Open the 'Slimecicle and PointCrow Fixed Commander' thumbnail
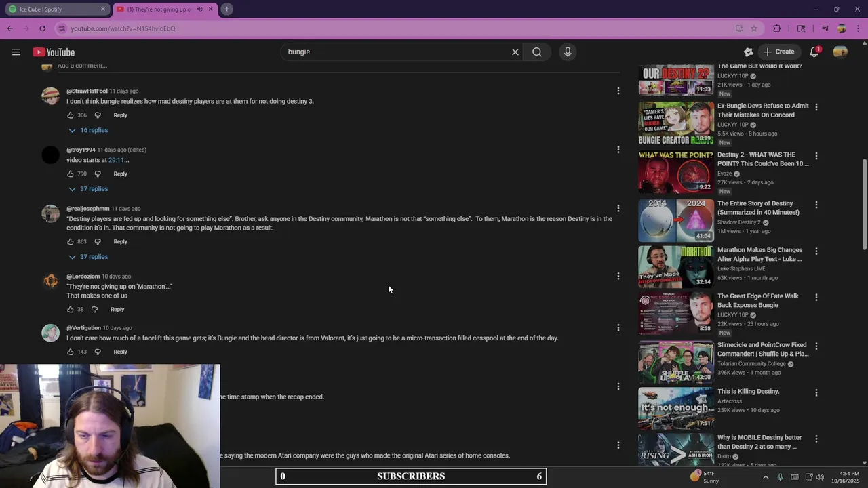 (676, 362)
